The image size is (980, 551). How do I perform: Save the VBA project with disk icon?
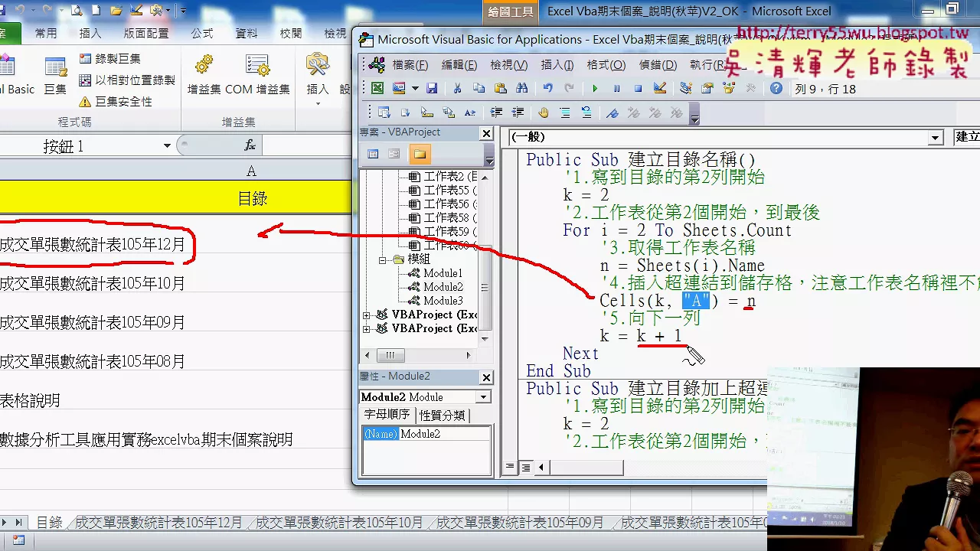[x=432, y=89]
